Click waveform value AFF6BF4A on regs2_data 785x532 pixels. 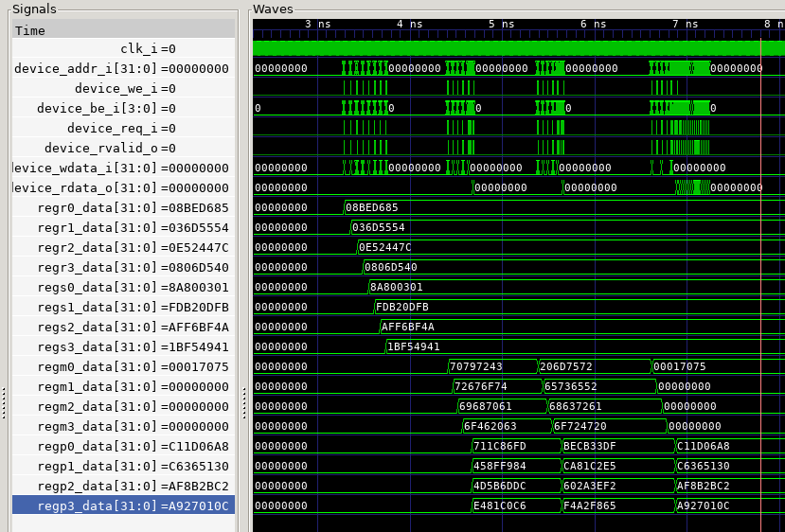click(408, 327)
